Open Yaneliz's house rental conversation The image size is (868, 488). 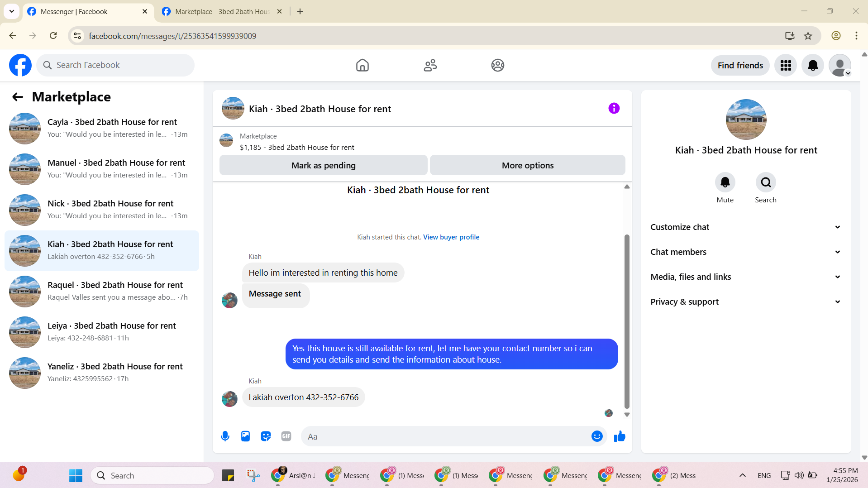pos(102,373)
